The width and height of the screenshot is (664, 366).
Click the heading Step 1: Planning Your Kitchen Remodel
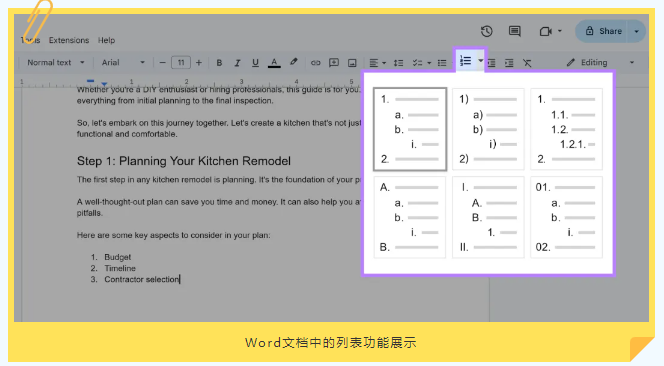click(x=184, y=161)
